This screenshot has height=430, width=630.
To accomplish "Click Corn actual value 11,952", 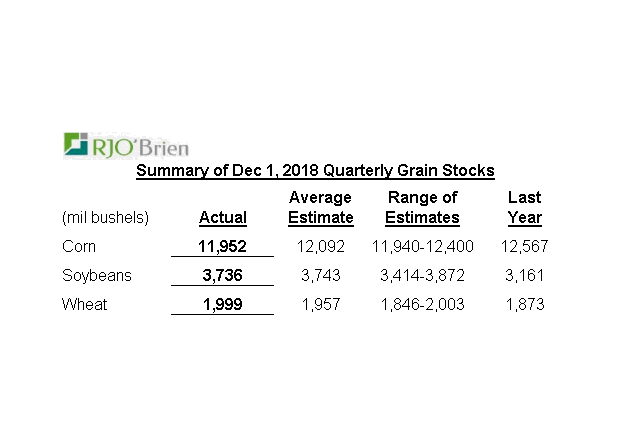I will (222, 245).
